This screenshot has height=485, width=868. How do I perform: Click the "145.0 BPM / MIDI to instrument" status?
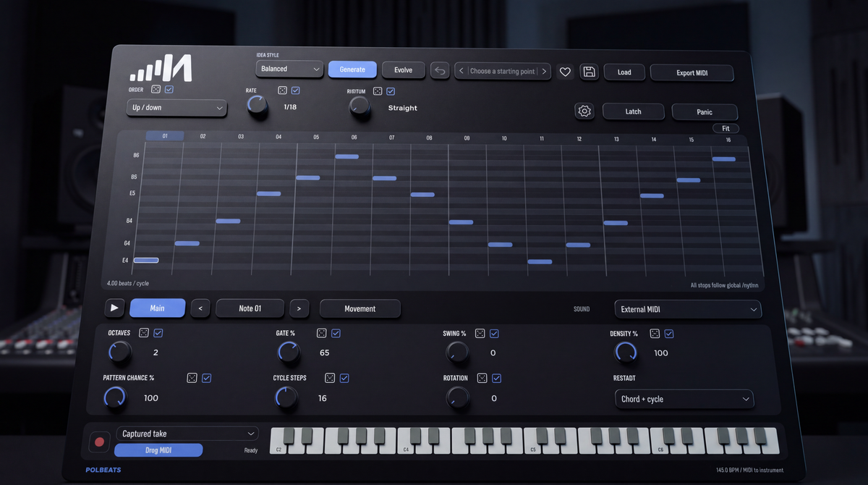pos(749,470)
